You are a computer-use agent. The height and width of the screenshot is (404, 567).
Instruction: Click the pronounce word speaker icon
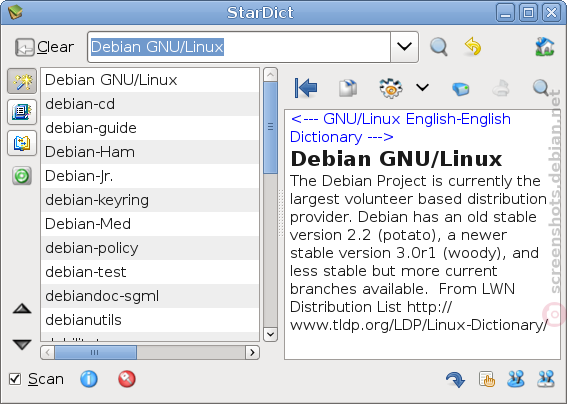(461, 88)
